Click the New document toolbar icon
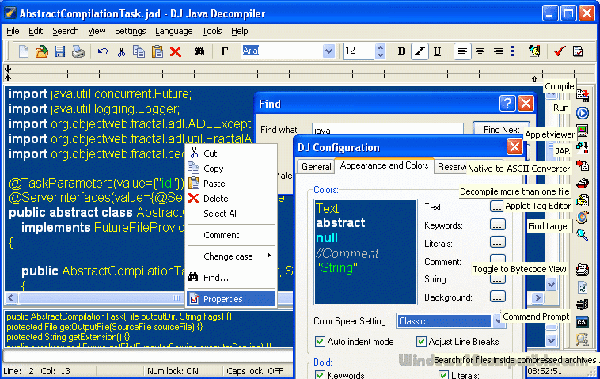The image size is (600, 379). tap(24, 51)
